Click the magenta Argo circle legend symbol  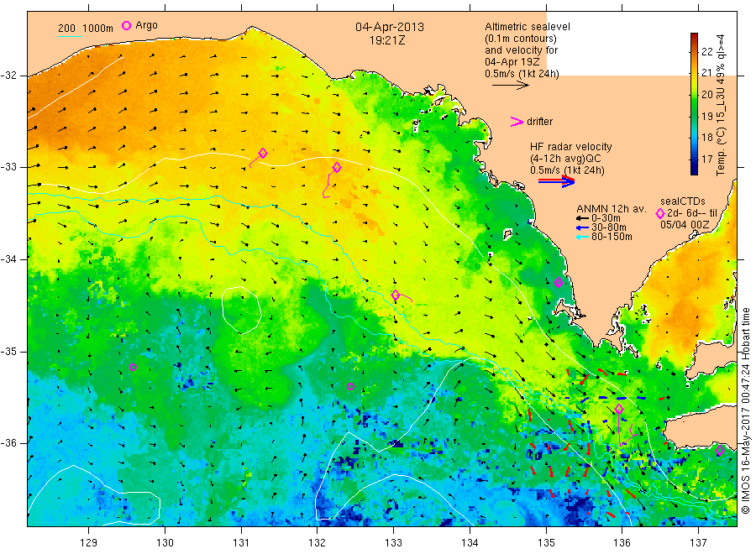click(x=126, y=25)
